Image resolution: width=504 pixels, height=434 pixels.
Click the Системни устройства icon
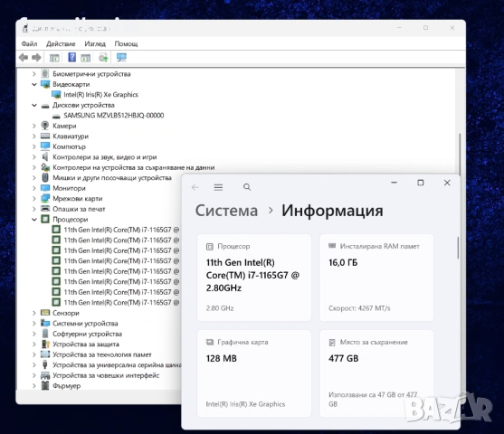(45, 323)
